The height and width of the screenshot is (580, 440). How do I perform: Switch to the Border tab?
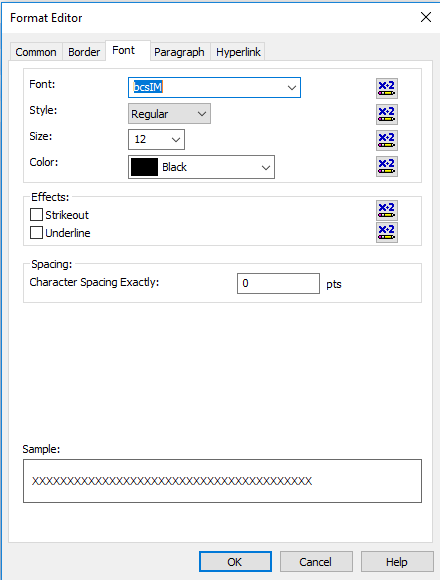84,52
